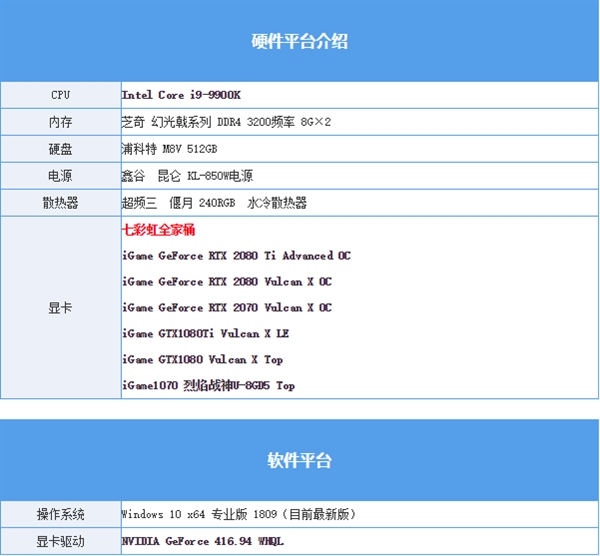Image resolution: width=600 pixels, height=556 pixels.
Task: Select the 显卡驱动 label cell
Action: (61, 541)
